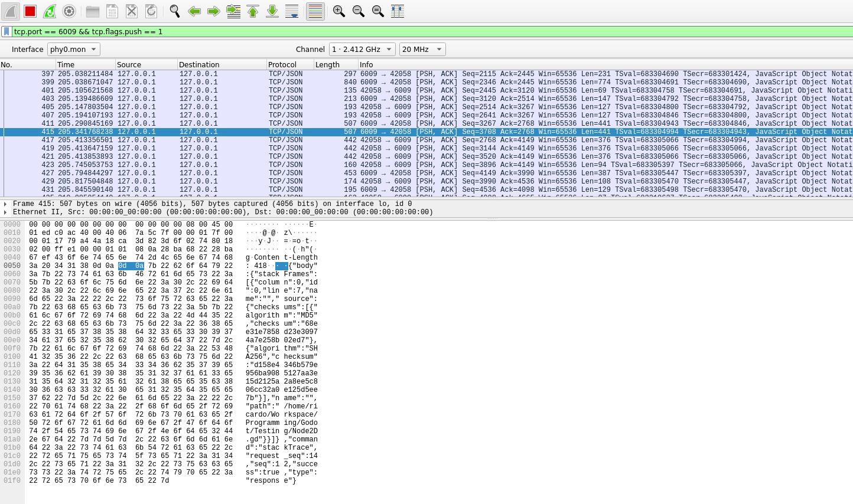Screen dimensions: 853x504
Task: Click Channel label text
Action: click(310, 50)
